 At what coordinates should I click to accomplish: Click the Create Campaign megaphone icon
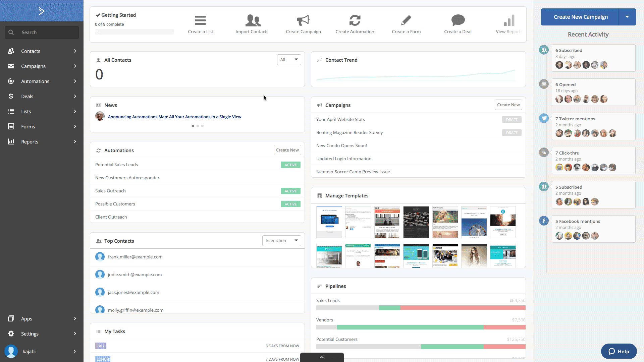coord(303,20)
